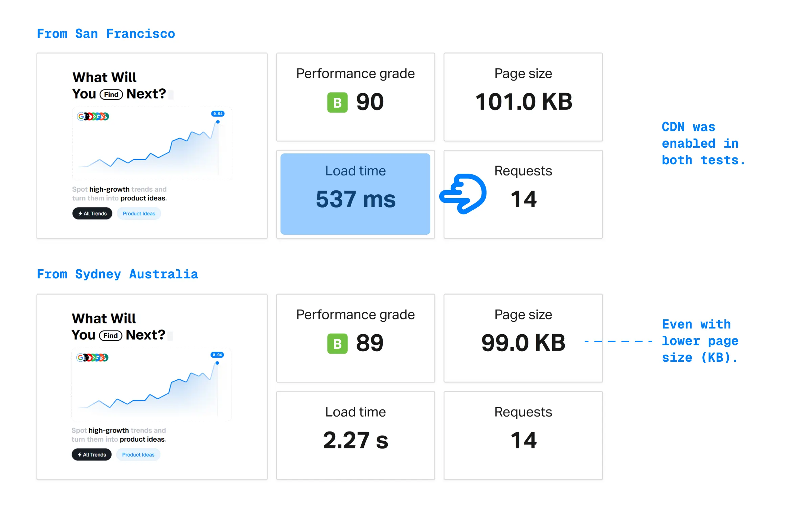The height and width of the screenshot is (508, 812).
Task: Click the 0.94 chart badge in San Francisco preview
Action: (218, 114)
